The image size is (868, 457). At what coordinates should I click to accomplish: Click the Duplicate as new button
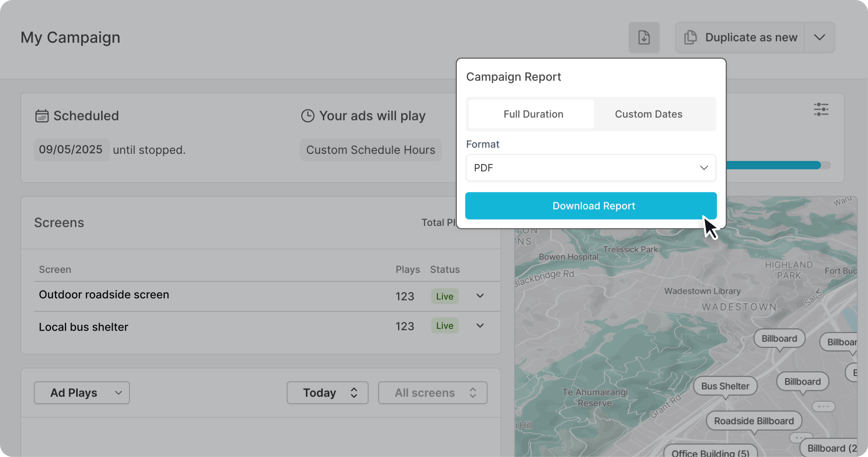pyautogui.click(x=750, y=37)
